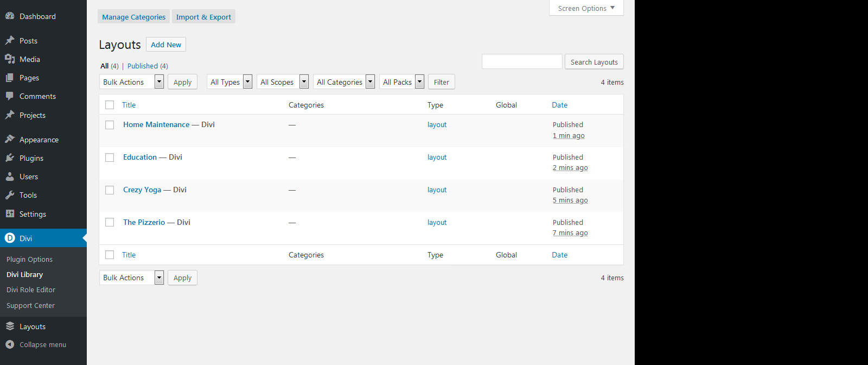Viewport: 868px width, 365px height.
Task: Click the Posts pushpin icon
Action: pos(10,41)
